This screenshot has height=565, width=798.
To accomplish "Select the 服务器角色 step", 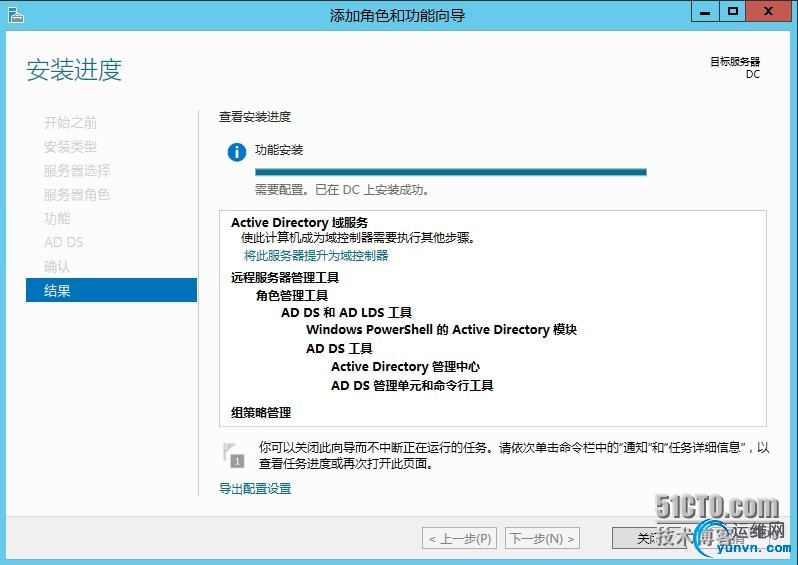I will click(77, 194).
